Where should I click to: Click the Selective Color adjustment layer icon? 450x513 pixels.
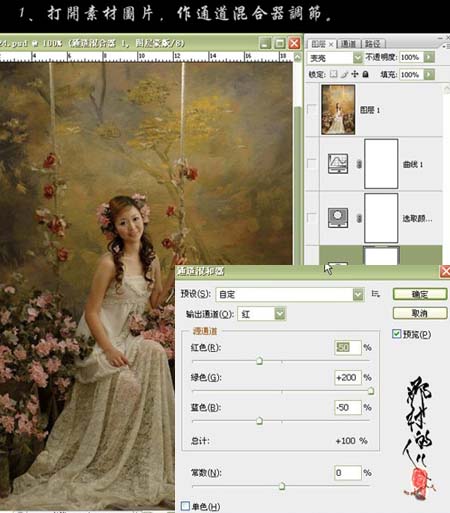point(338,218)
